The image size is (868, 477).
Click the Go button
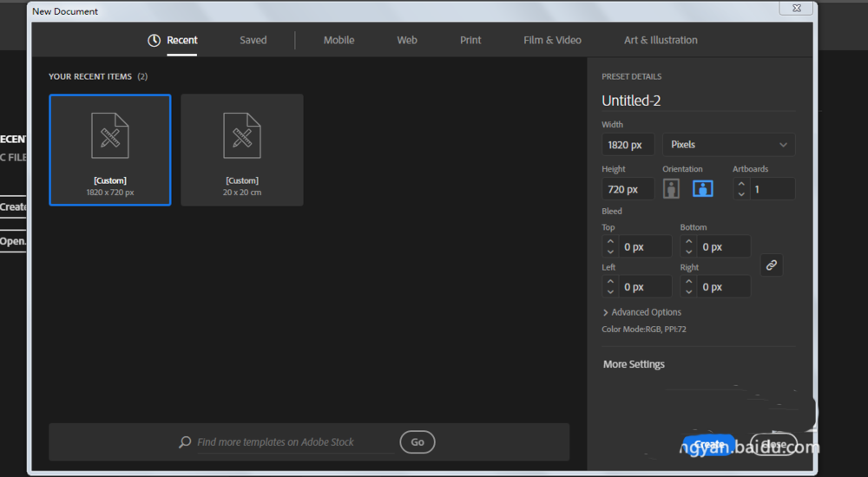pyautogui.click(x=418, y=442)
